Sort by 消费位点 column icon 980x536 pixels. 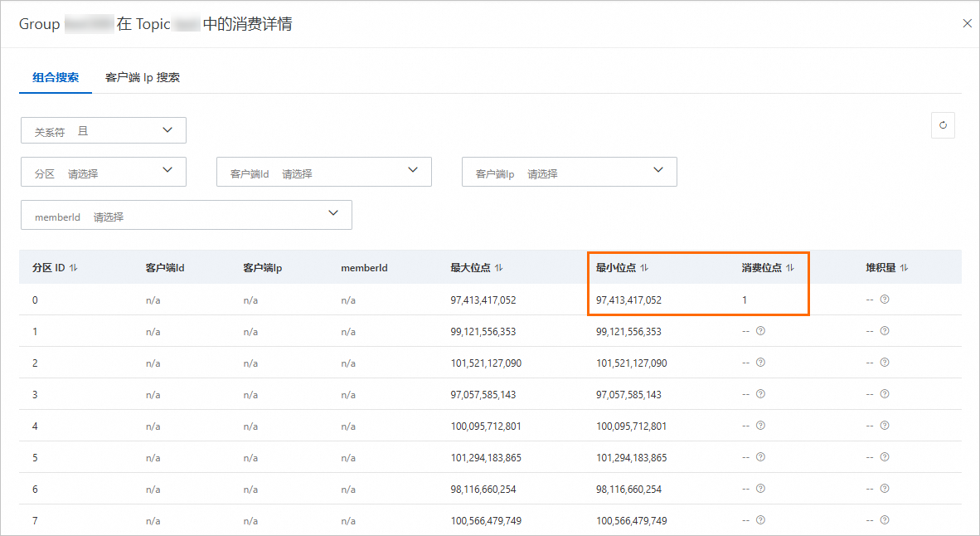[790, 268]
